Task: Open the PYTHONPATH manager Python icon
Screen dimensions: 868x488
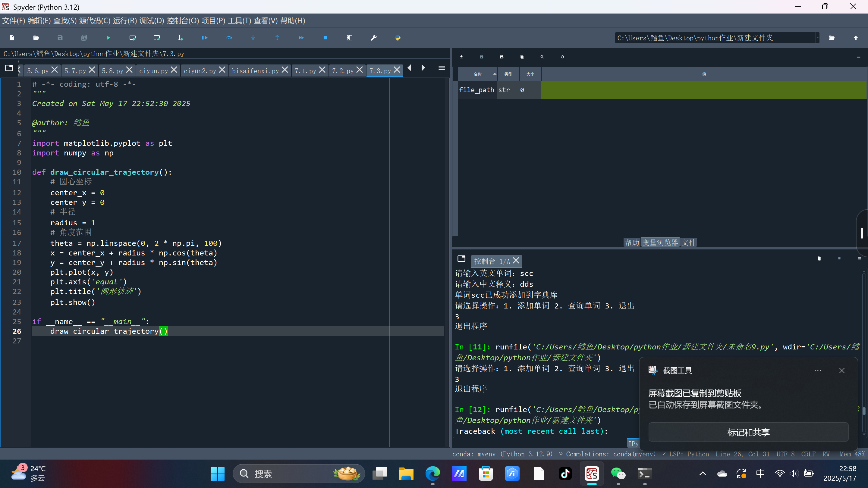Action: (x=398, y=38)
